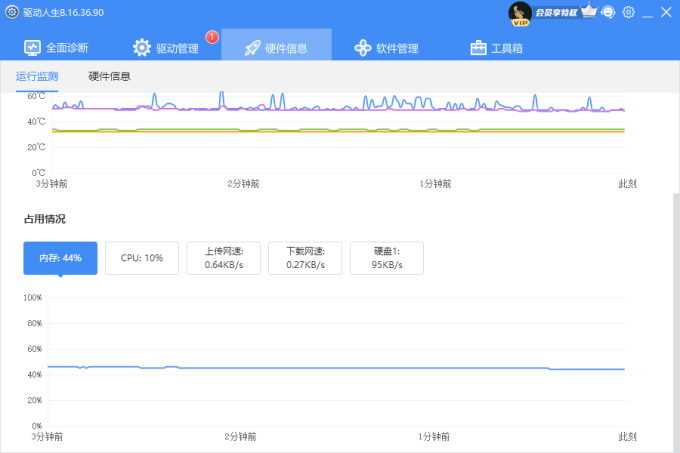The width and height of the screenshot is (680, 453).
Task: Click the 工具箱 toolbox icon
Action: click(478, 48)
